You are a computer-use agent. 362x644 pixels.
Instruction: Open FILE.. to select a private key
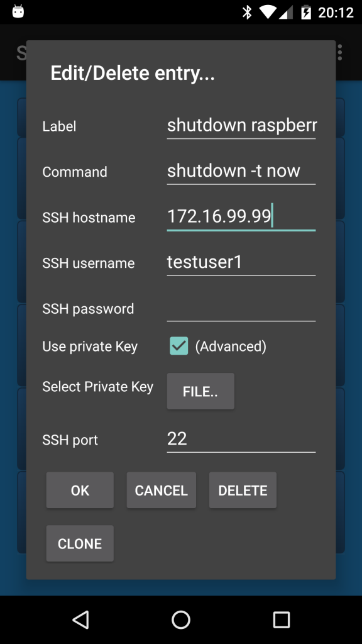coord(200,391)
